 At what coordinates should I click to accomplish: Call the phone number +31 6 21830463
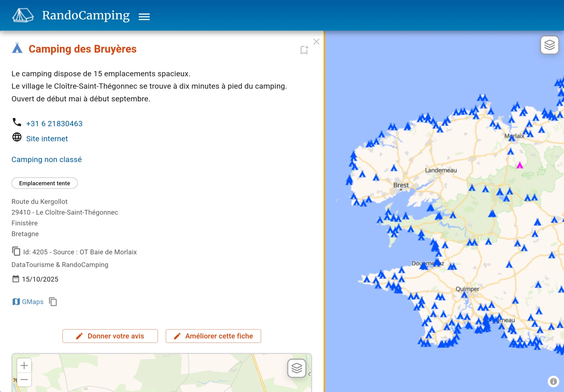coord(54,124)
